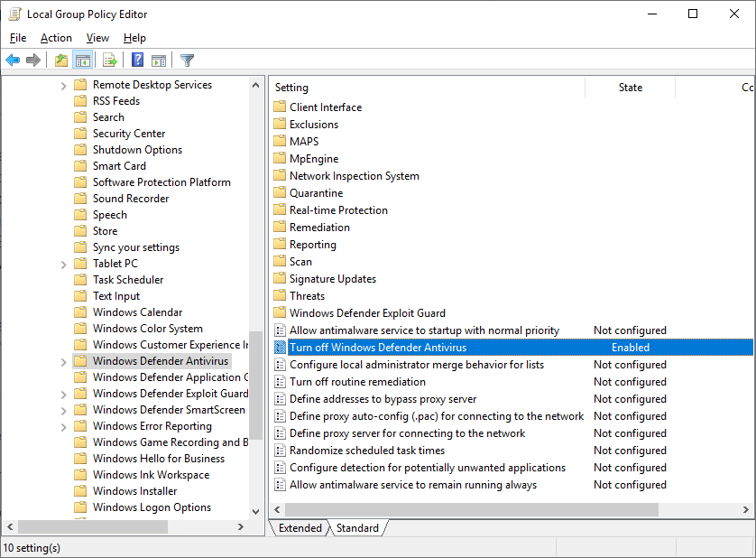The image size is (756, 558).
Task: Select Windows Logon Options in tree
Action: click(152, 507)
